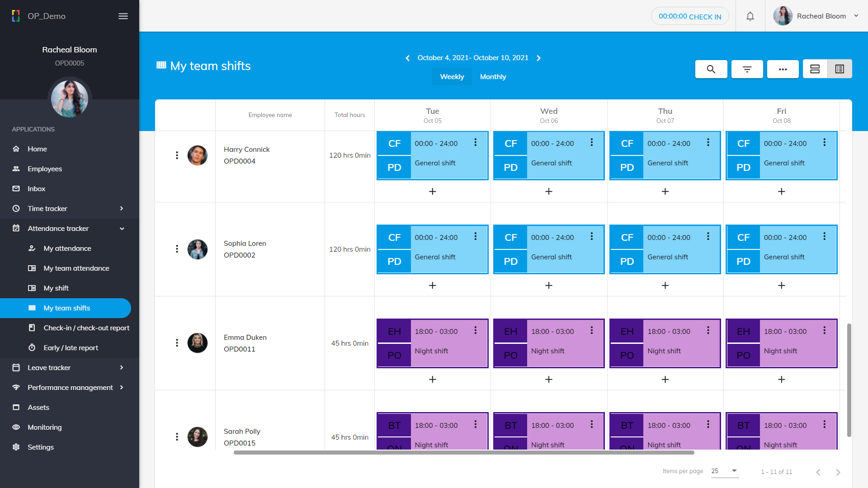Viewport: 868px width, 488px height.
Task: Click the CHECK IN timer button
Action: tap(689, 16)
